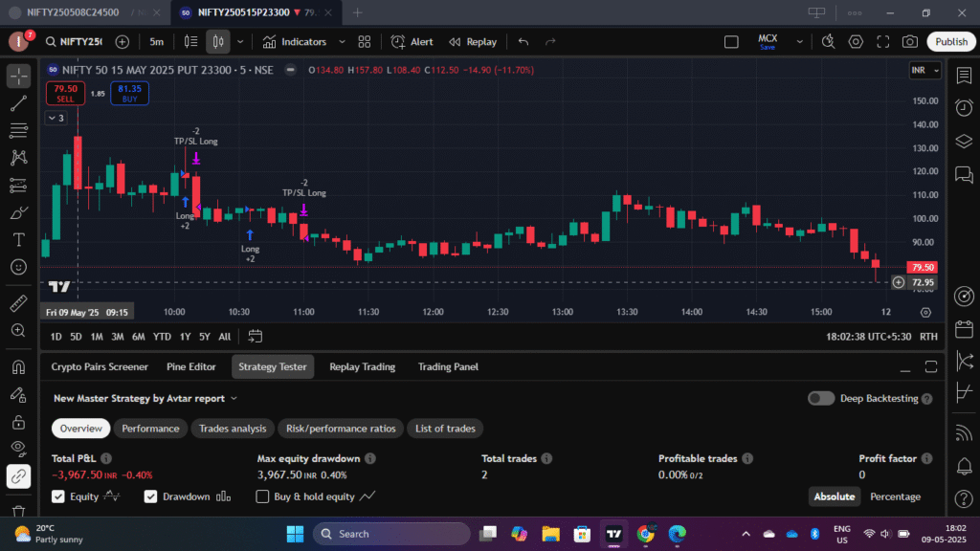
Task: Change the INR currency dropdown
Action: 925,70
